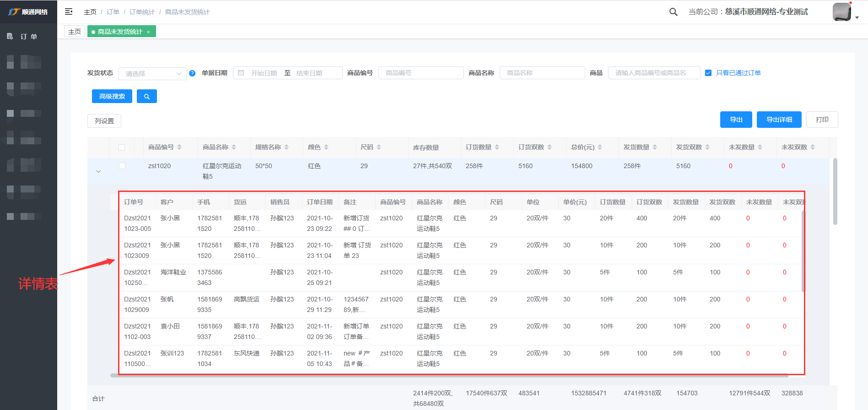Close the 商品未发货统计 tab

pos(148,32)
